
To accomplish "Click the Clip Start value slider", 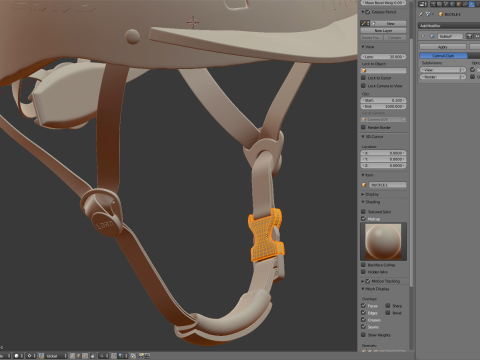I will pos(384,100).
